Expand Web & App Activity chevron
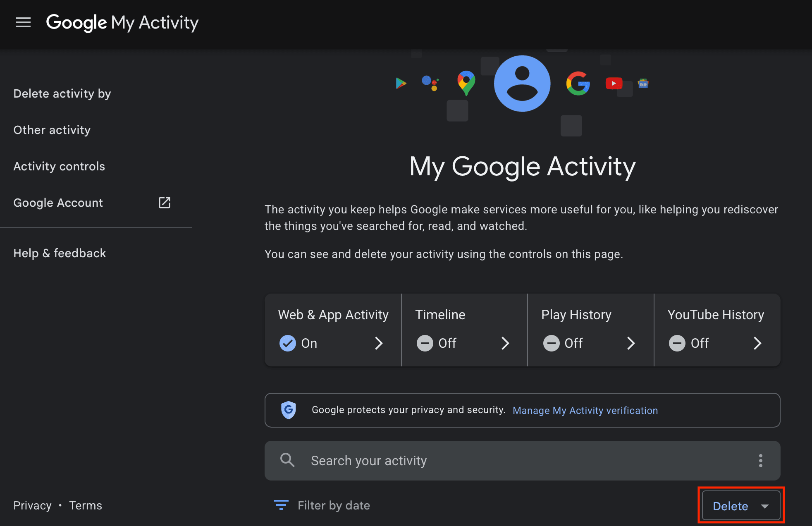This screenshot has width=812, height=526. tap(379, 343)
